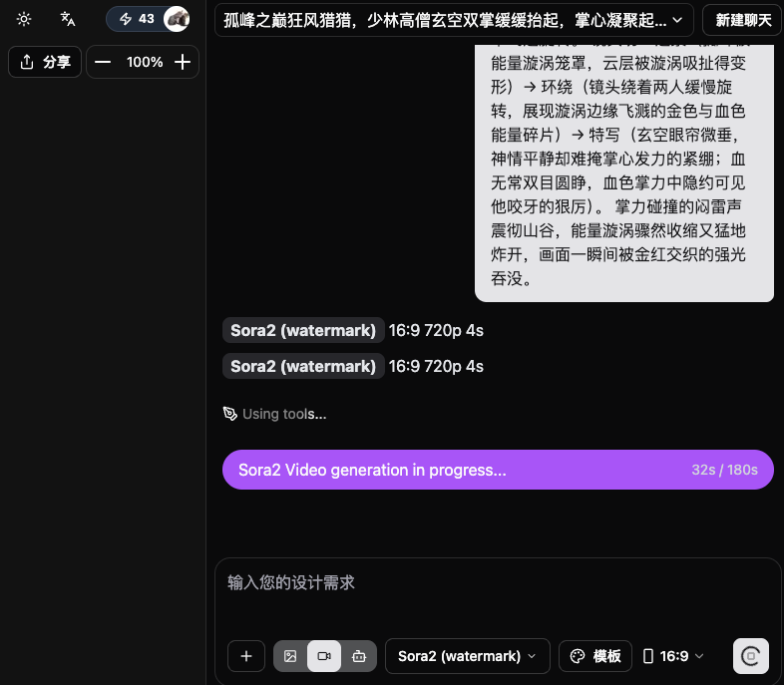The image size is (784, 685).
Task: Open the user profile avatar
Action: coord(177,19)
